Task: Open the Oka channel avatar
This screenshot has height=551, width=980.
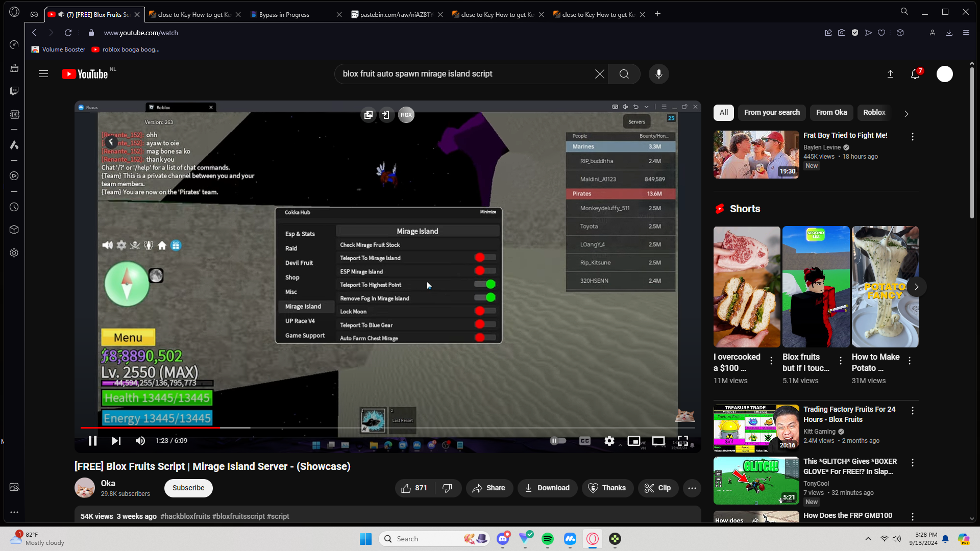Action: click(85, 488)
